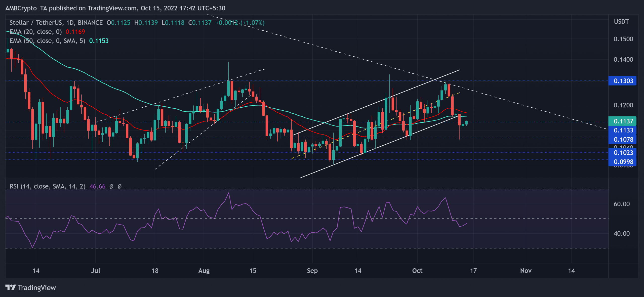The width and height of the screenshot is (644, 297).
Task: Click the RSI value 46.66 readout
Action: 97,186
